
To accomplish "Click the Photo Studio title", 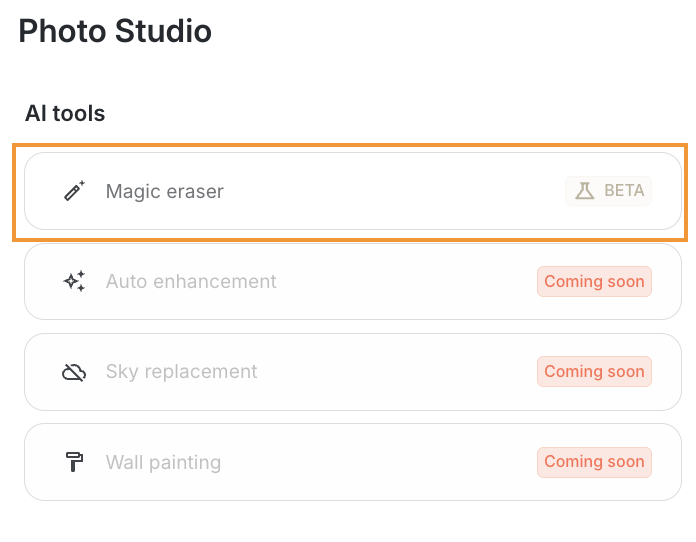I will tap(115, 31).
